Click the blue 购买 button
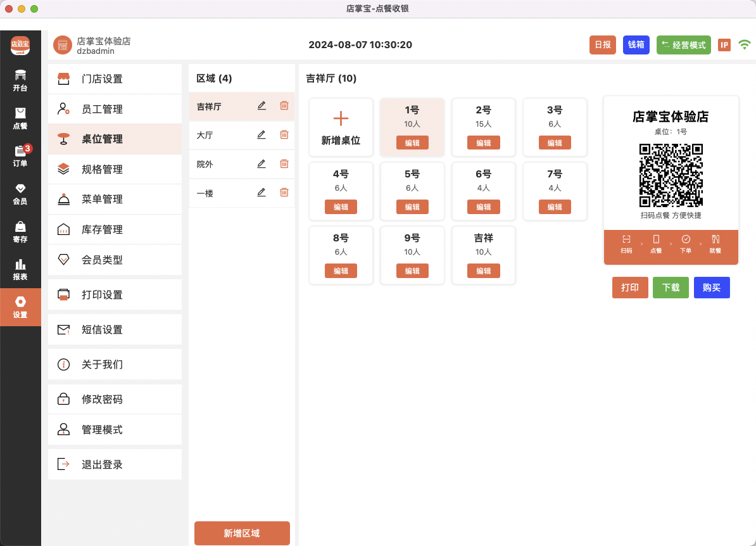Image resolution: width=756 pixels, height=546 pixels. (712, 288)
